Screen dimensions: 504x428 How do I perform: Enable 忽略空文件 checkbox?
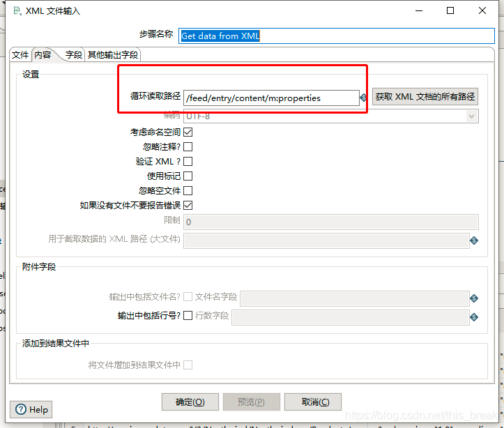point(188,190)
